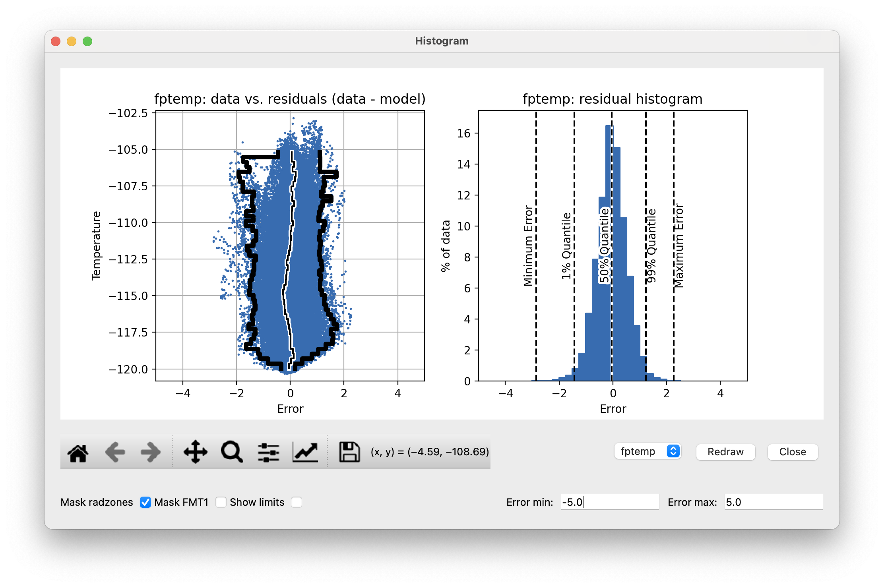
Task: Click the coordinate readout in the toolbar
Action: tap(429, 452)
